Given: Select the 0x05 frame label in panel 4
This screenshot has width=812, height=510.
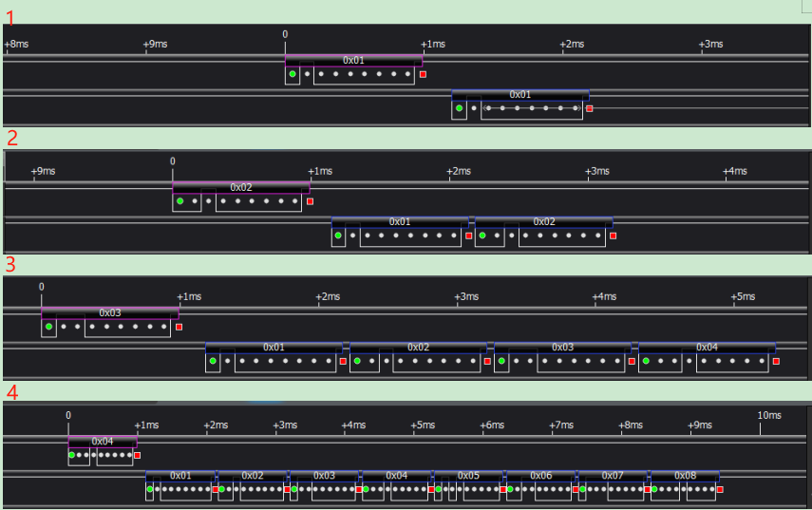Looking at the screenshot, I should 468,475.
